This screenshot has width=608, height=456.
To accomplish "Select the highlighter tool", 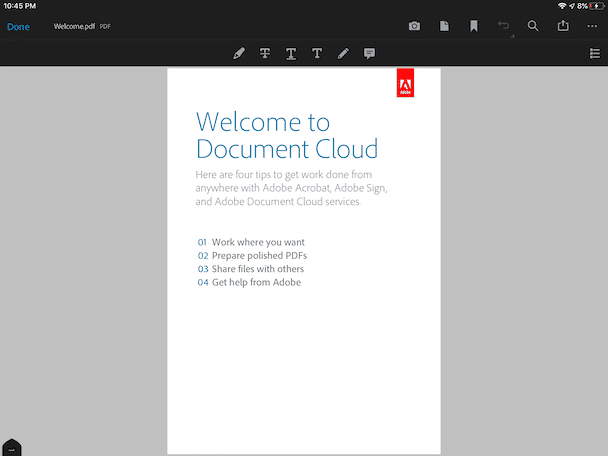I will (239, 53).
